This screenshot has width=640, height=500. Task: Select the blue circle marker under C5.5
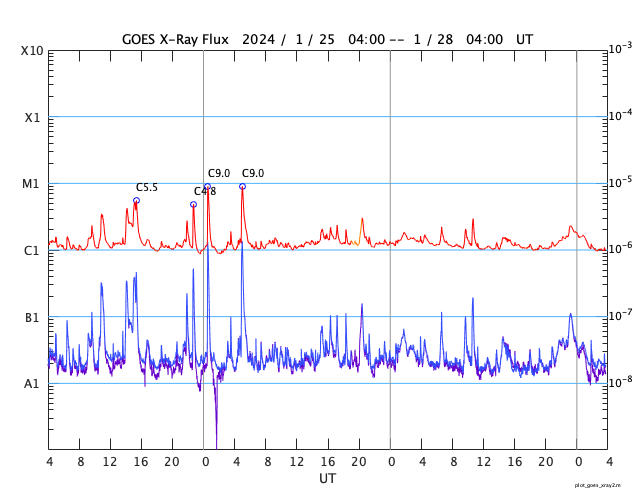[x=136, y=200]
